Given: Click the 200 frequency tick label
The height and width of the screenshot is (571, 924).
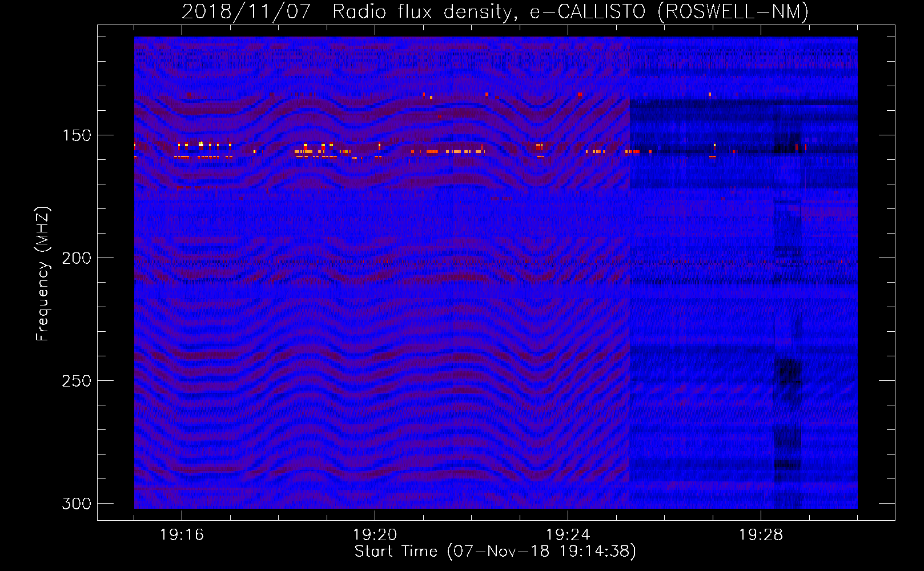Looking at the screenshot, I should (77, 258).
